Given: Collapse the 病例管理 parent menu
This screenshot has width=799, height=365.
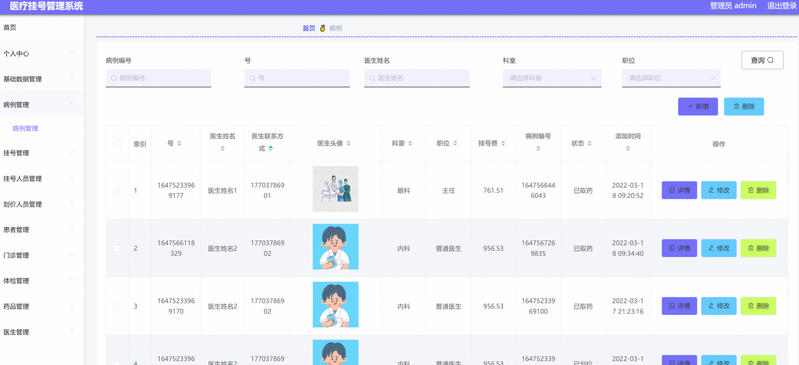Looking at the screenshot, I should 42,105.
